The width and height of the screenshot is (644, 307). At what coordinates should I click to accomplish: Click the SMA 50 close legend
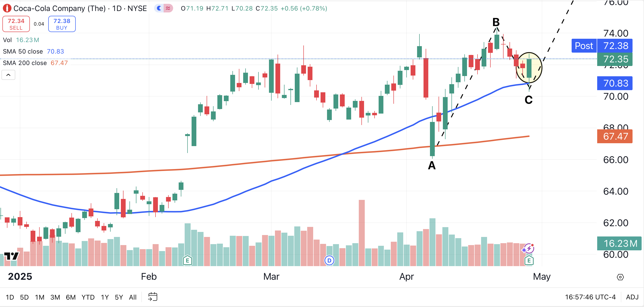23,51
